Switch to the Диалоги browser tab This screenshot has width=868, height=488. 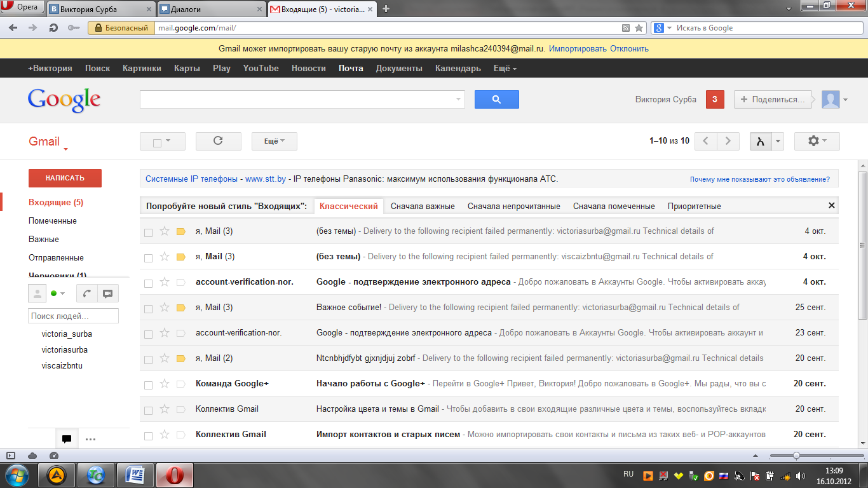[211, 9]
